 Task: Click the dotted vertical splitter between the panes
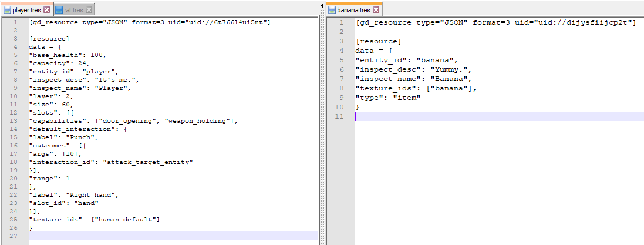(322, 127)
